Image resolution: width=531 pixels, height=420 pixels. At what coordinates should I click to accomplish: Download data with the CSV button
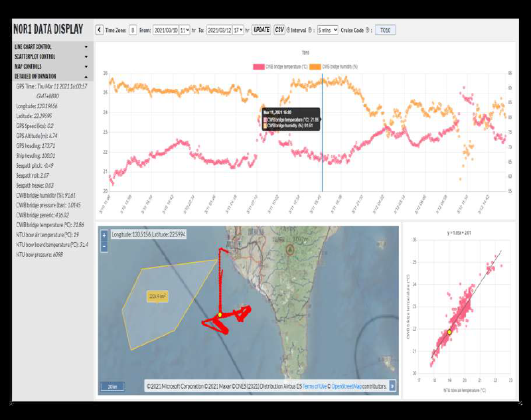pyautogui.click(x=279, y=30)
